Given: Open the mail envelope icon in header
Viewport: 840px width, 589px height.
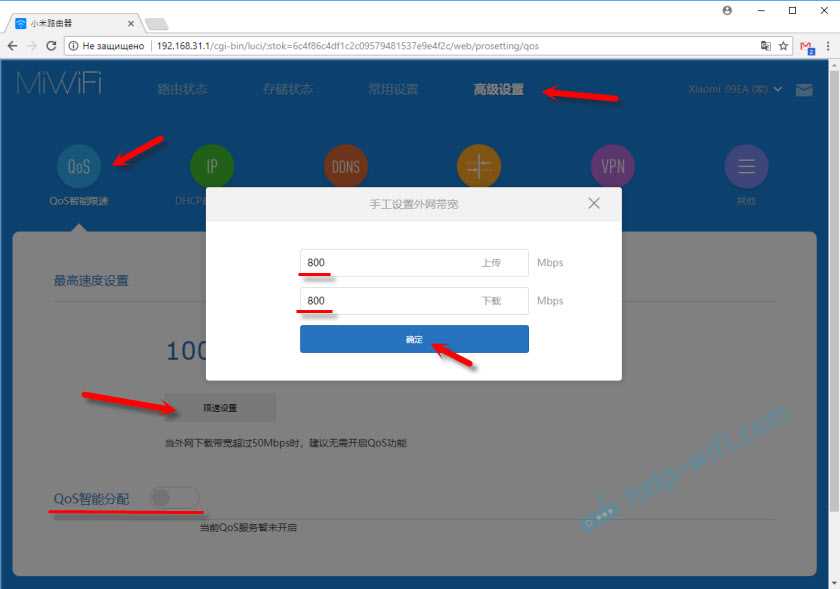Looking at the screenshot, I should [804, 90].
